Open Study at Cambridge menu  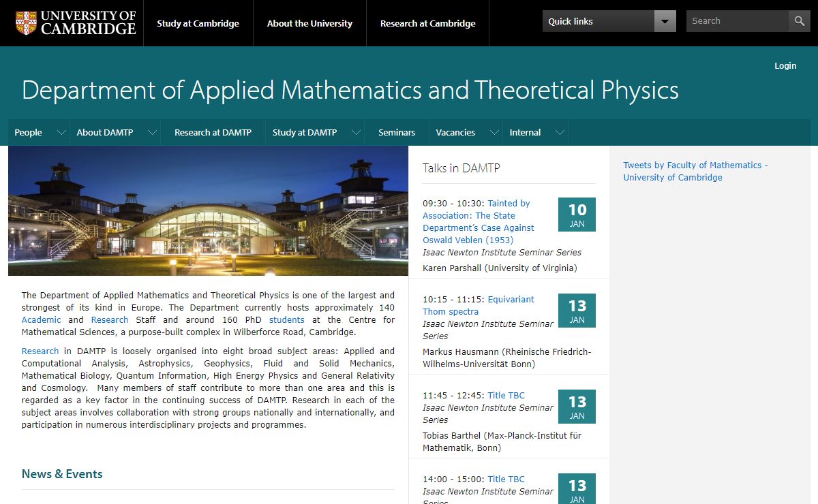198,23
